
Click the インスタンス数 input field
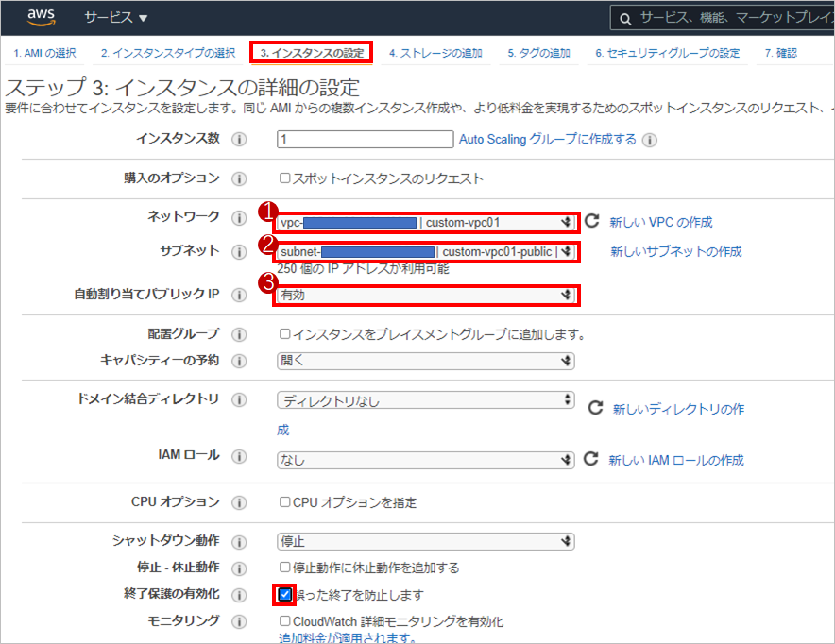(365, 140)
